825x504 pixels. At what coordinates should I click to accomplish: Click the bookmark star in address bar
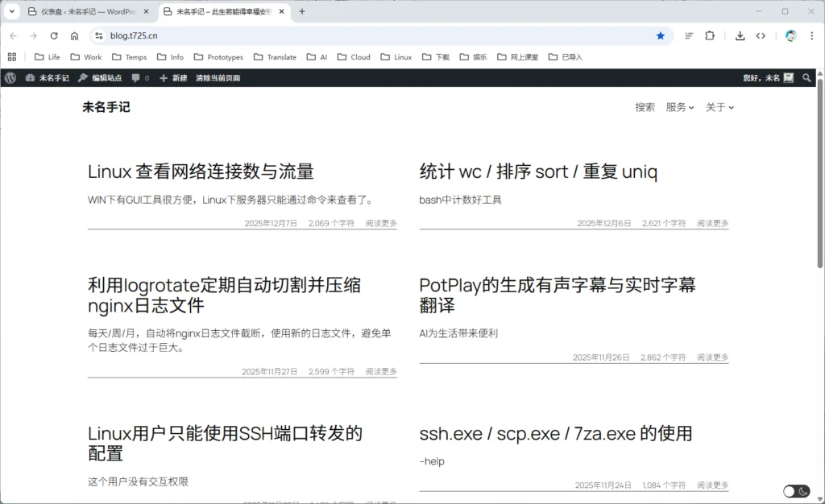[661, 35]
